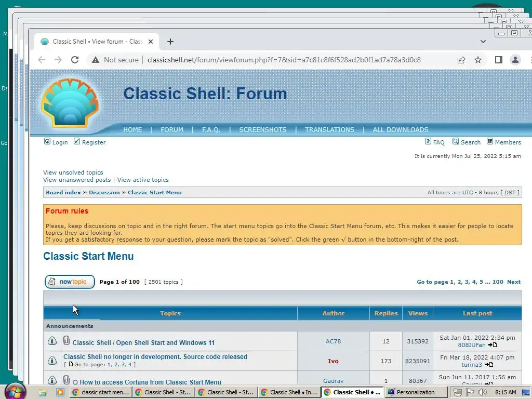Reload the Classic Shell forum page
Viewport: 532px width, 399px height.
75,60
